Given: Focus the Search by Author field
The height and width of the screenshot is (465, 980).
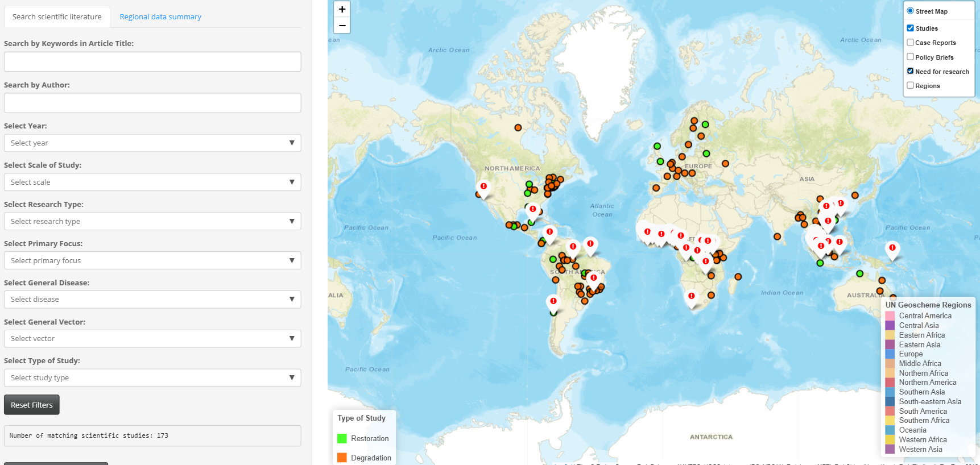Looking at the screenshot, I should pos(152,103).
